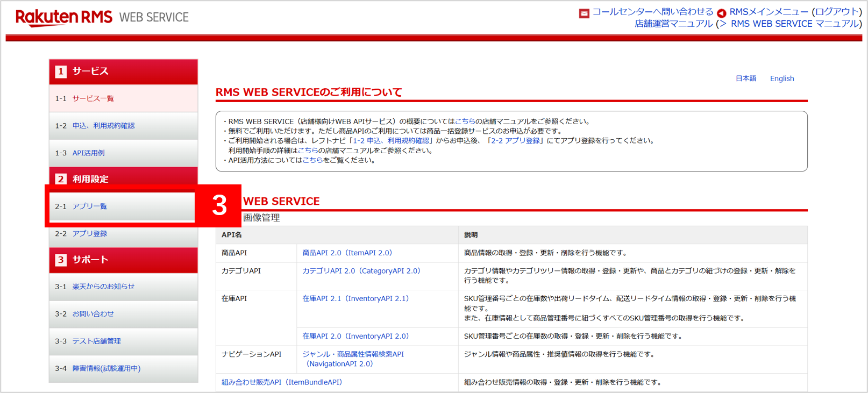
Task: Open 3-2 お問い合わせ in sidebar
Action: click(123, 314)
